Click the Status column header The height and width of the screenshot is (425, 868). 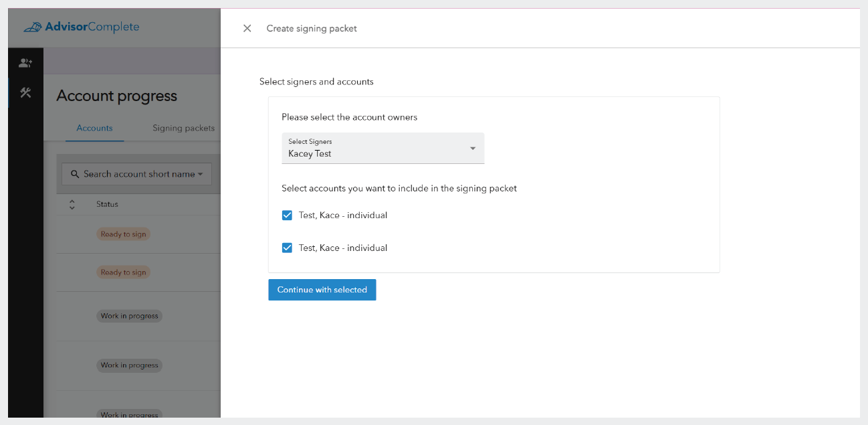point(107,204)
